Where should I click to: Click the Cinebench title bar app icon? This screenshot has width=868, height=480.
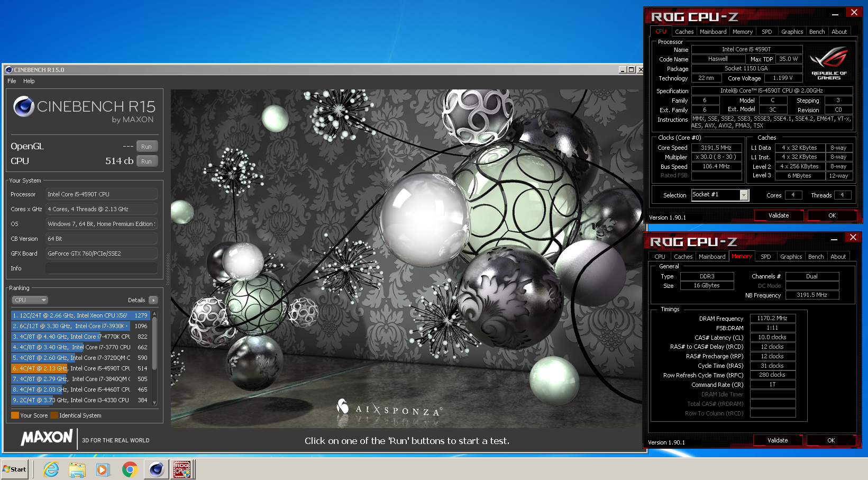click(8, 70)
